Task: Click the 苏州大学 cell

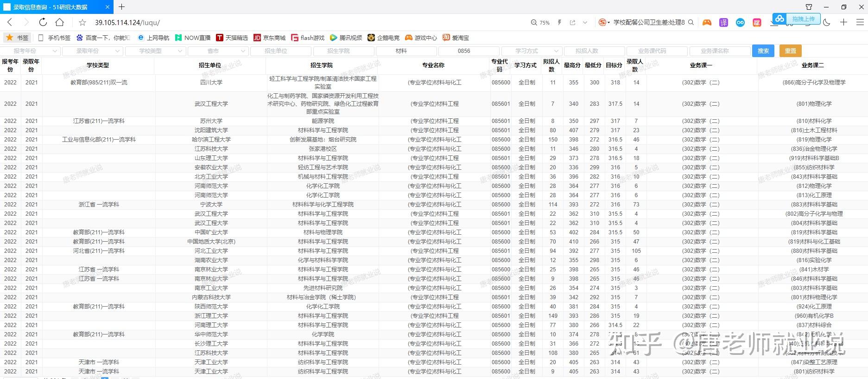Action: [x=211, y=121]
